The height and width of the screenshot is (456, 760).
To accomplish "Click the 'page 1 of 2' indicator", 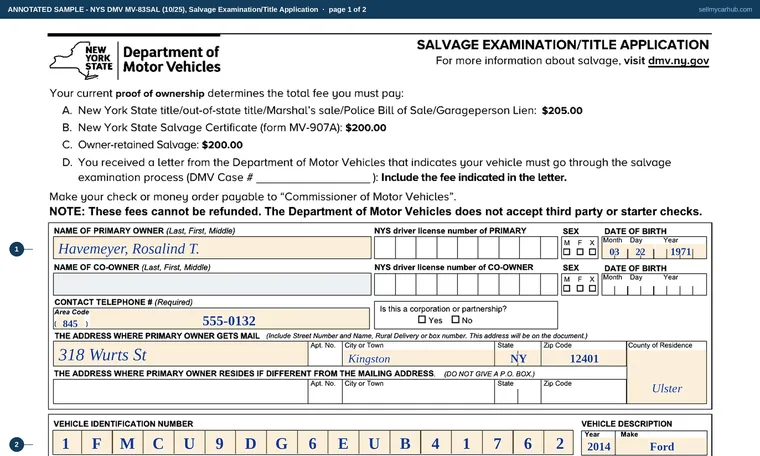I will (348, 9).
